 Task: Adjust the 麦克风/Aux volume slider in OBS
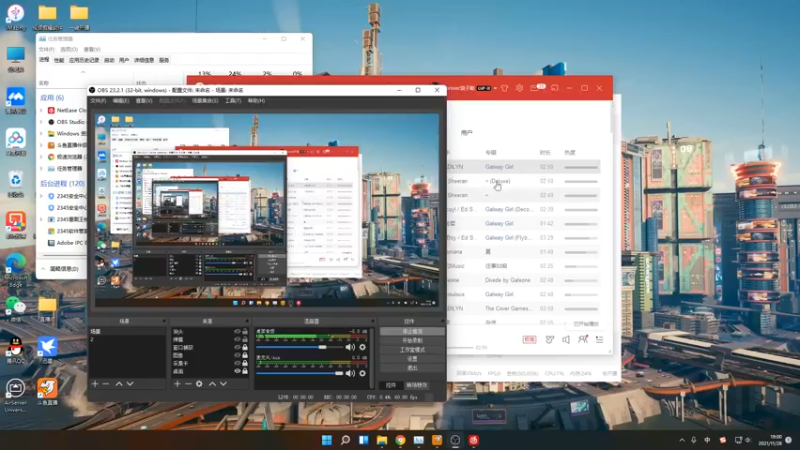pyautogui.click(x=299, y=373)
